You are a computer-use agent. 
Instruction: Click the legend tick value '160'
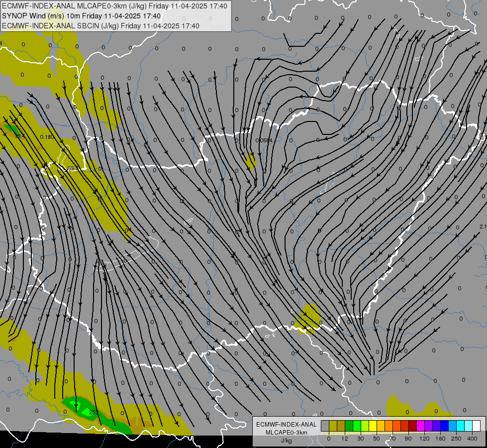440,439
